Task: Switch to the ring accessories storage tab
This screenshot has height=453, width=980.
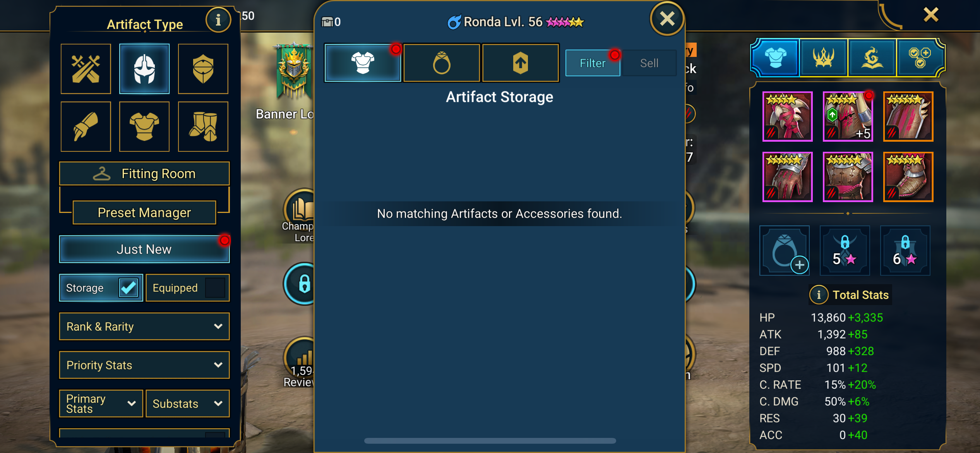Action: (442, 63)
